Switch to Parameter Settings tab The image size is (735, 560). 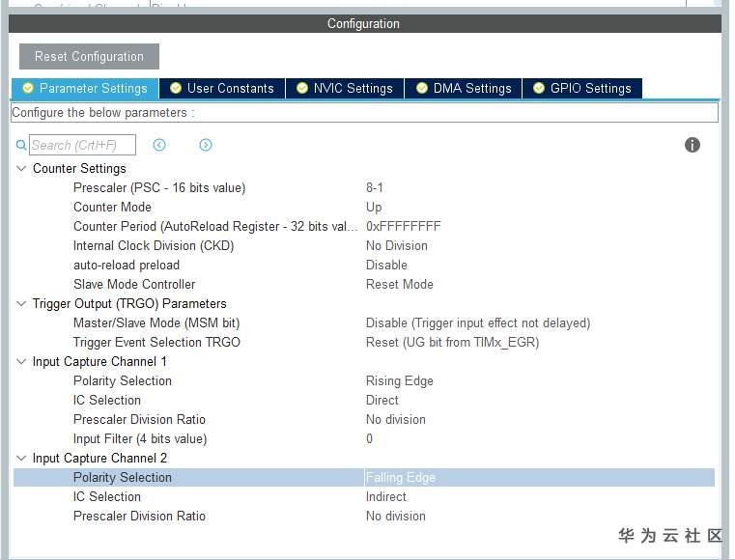tap(85, 88)
